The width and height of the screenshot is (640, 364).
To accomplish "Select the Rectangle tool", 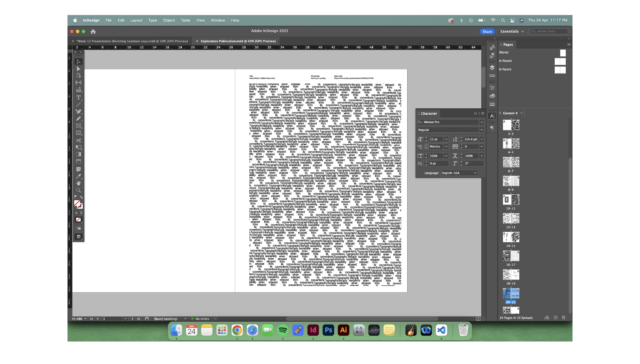I will tap(78, 133).
